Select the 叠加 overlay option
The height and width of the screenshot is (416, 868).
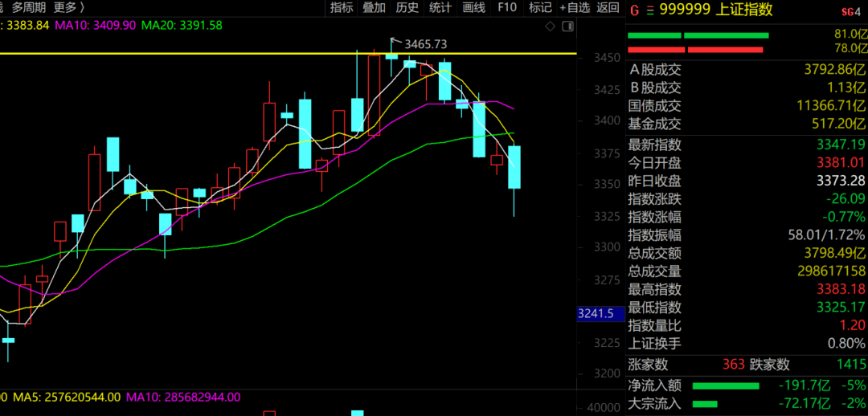pyautogui.click(x=374, y=8)
